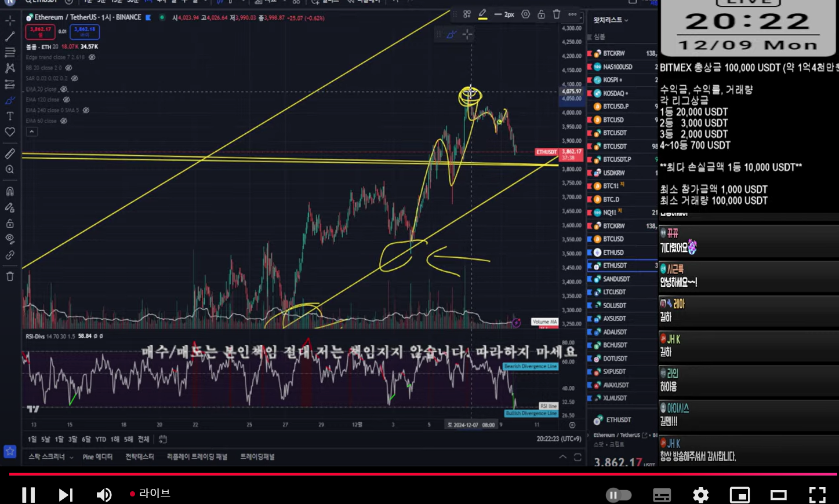Open the 스탁 스크리너 dropdown
Screen dimensions: 839x504
click(51, 456)
